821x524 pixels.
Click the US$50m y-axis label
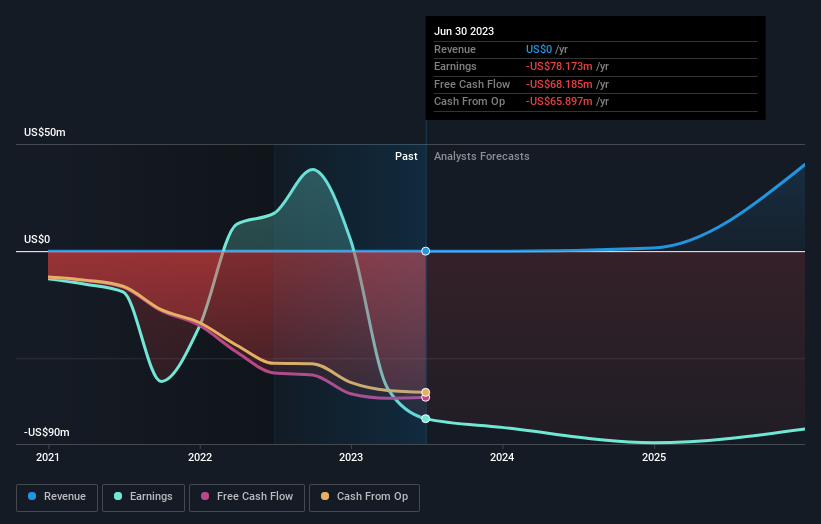click(x=45, y=132)
